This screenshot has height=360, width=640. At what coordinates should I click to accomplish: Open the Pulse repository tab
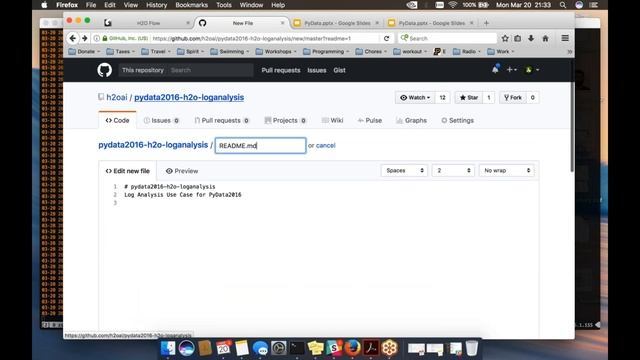click(370, 120)
